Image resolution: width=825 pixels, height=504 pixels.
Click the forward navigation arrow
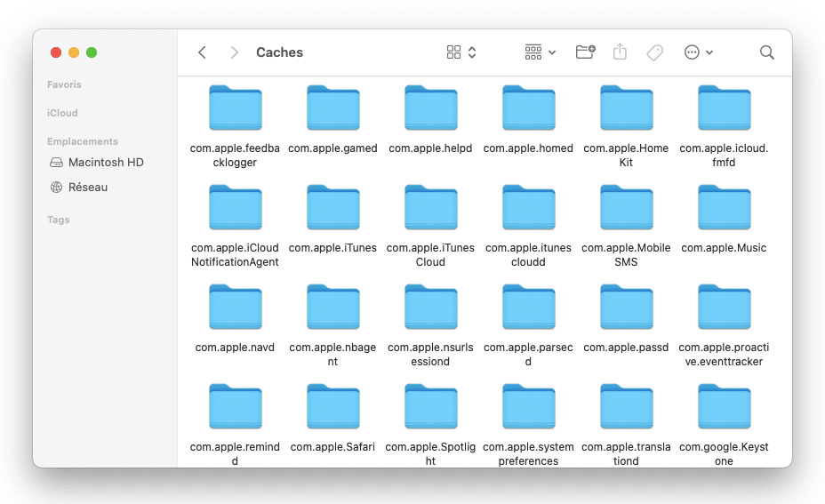(234, 52)
